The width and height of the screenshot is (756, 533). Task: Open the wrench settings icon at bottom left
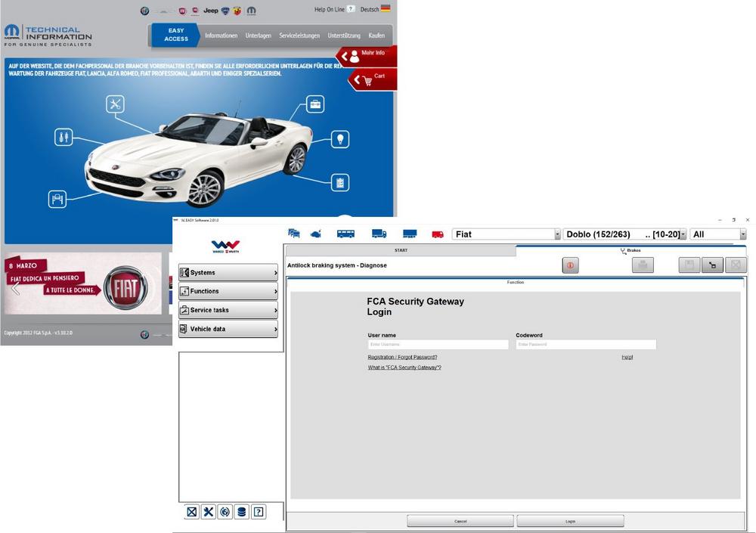click(x=208, y=512)
